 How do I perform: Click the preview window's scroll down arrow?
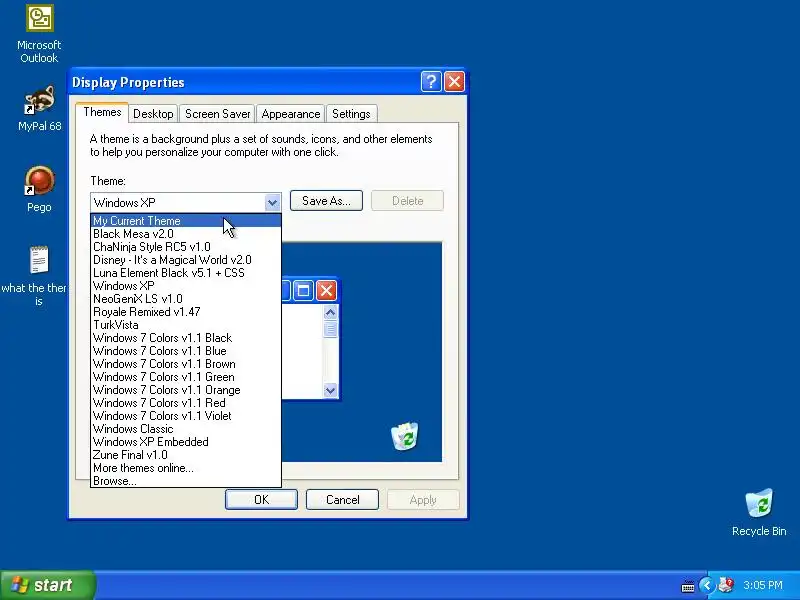330,390
